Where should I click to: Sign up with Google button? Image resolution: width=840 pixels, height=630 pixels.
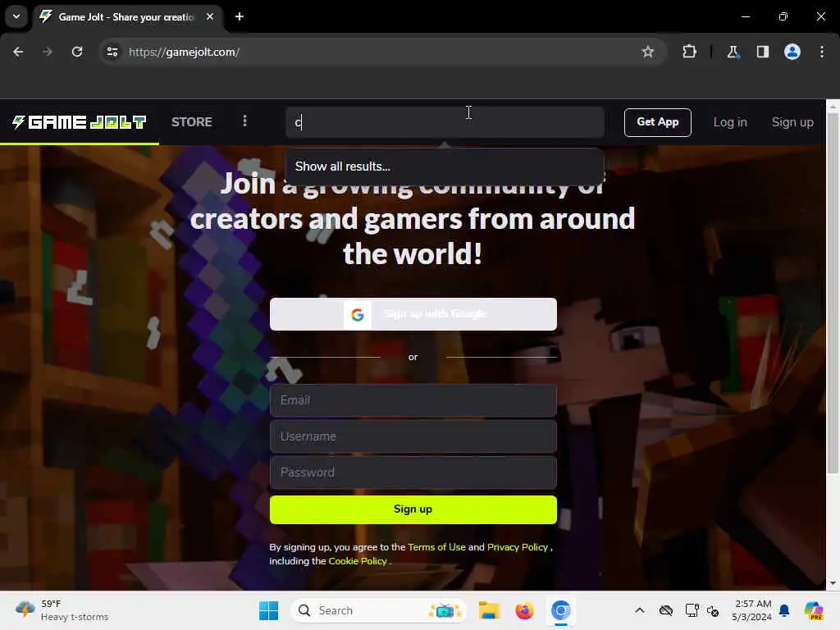(413, 314)
